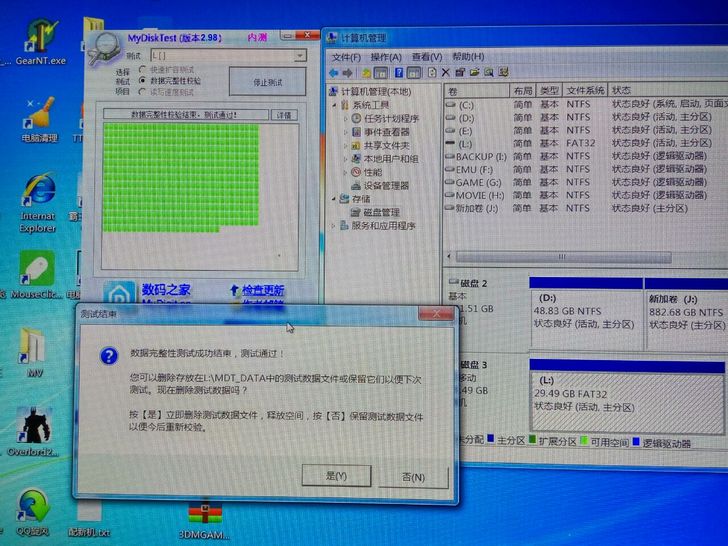Click the (L:) 29.49 GB FAT32 partition block
The image size is (728, 546).
627,403
